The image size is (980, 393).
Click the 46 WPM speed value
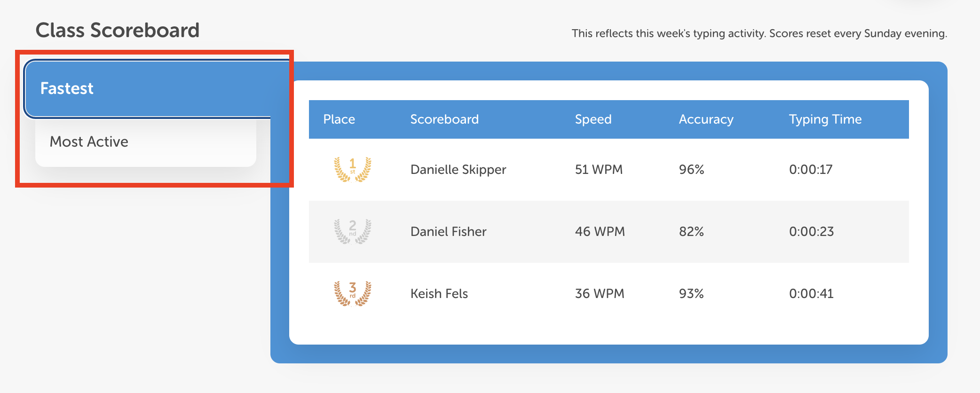(600, 231)
